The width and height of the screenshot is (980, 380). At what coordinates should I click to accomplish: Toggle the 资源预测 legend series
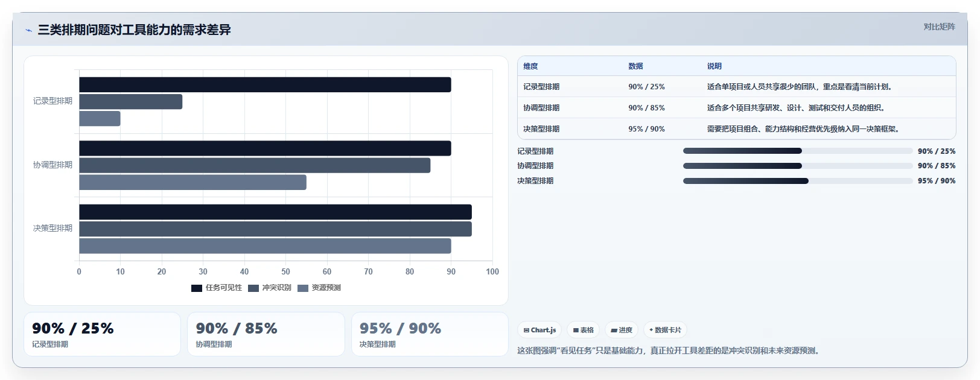click(x=319, y=288)
